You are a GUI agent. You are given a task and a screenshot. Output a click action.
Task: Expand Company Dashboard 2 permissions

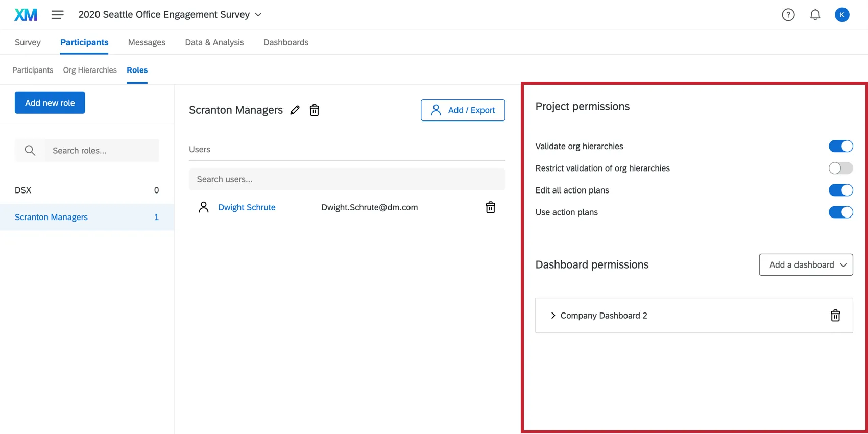(553, 316)
